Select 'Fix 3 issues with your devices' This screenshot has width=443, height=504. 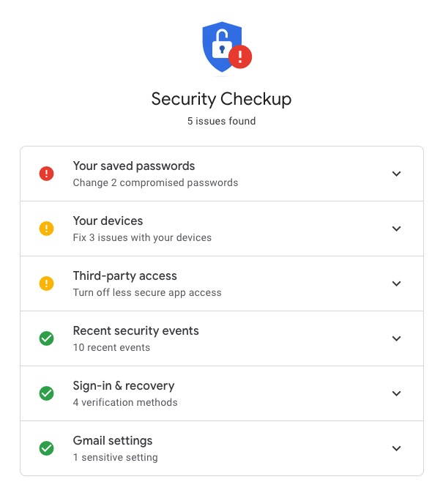tap(142, 238)
